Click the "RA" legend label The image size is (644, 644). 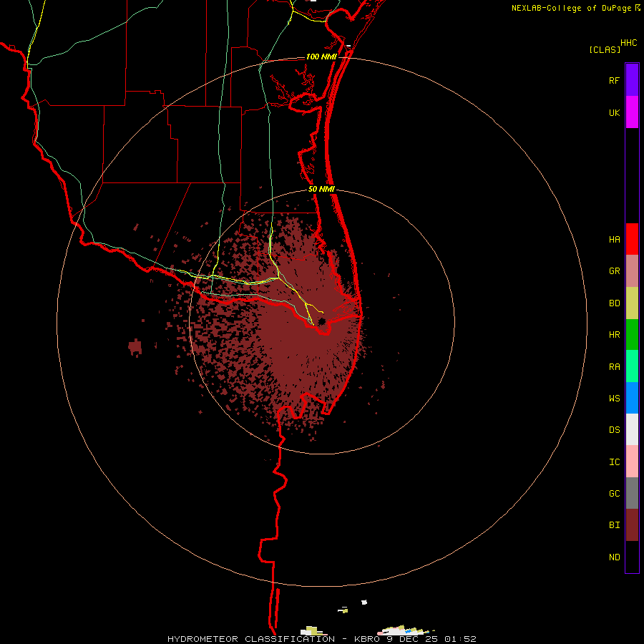[614, 367]
